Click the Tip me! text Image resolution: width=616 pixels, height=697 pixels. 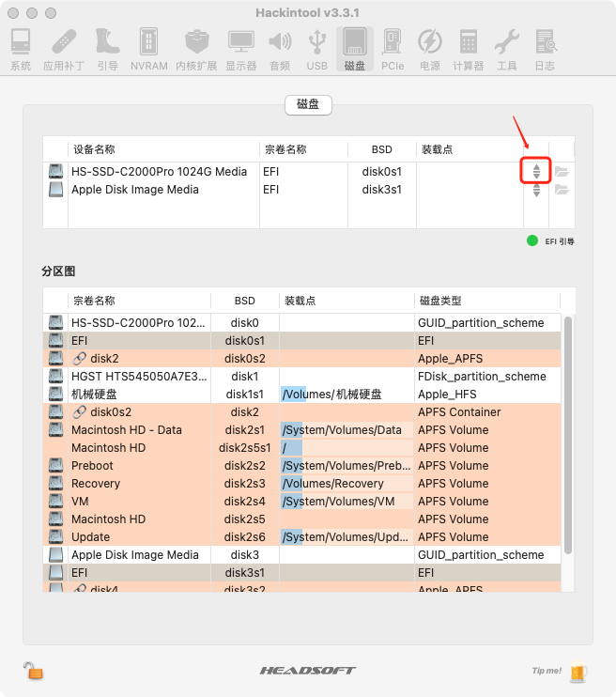pos(547,671)
